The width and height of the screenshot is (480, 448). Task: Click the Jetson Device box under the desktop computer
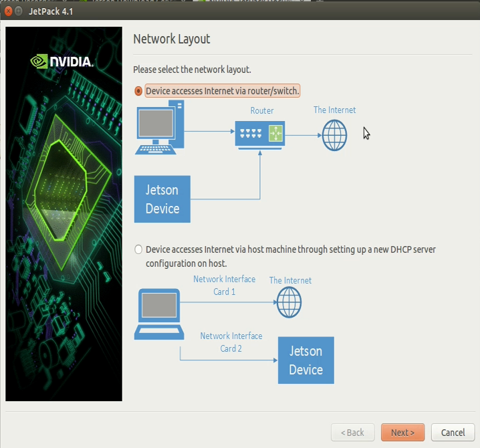(x=162, y=199)
